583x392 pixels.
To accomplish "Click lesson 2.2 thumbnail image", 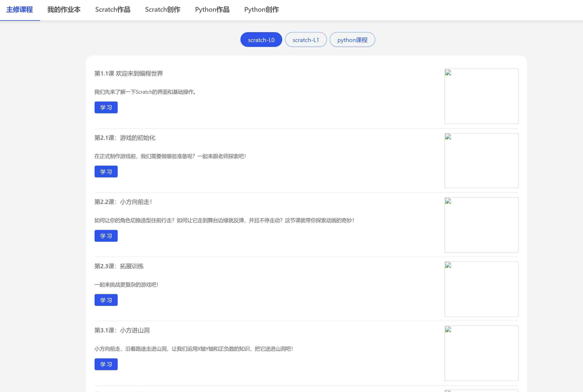I will [481, 225].
